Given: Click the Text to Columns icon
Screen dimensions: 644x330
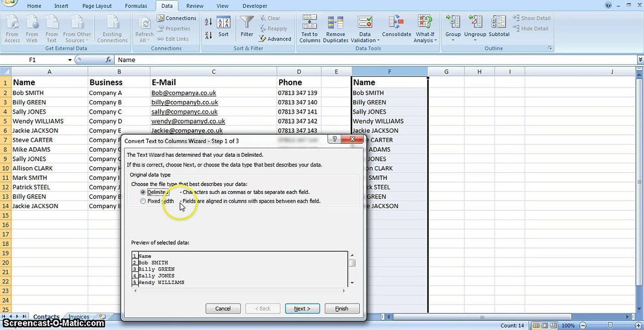Looking at the screenshot, I should [x=310, y=29].
